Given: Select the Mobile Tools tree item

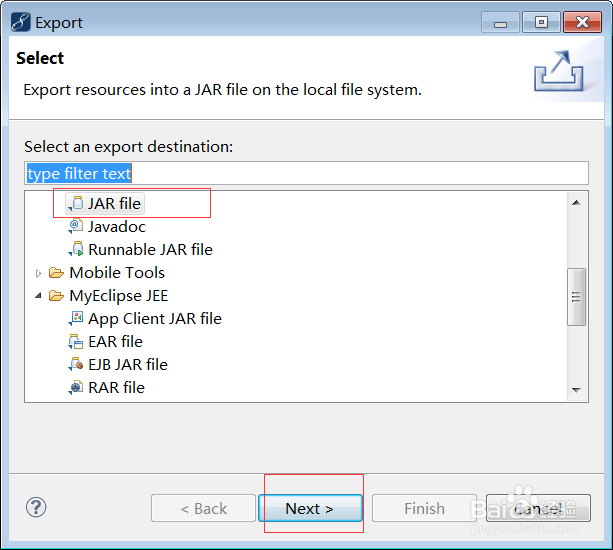Looking at the screenshot, I should click(116, 273).
